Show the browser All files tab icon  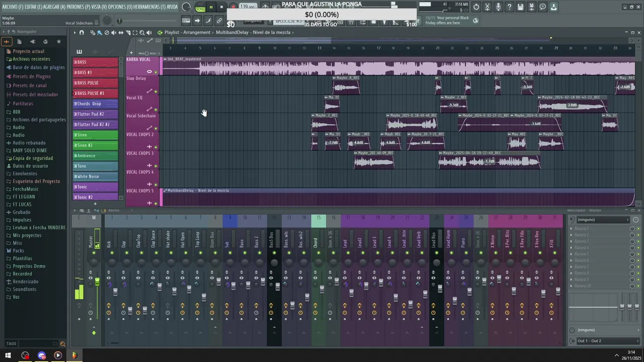pos(19,42)
